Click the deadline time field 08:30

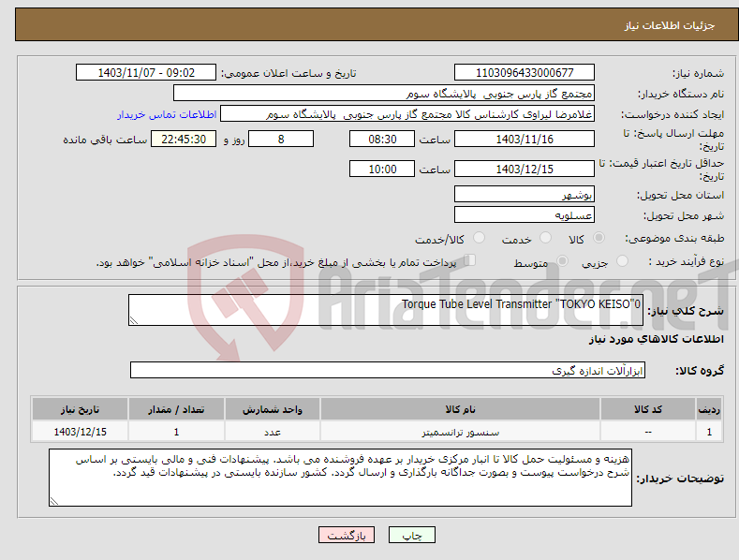click(382, 139)
